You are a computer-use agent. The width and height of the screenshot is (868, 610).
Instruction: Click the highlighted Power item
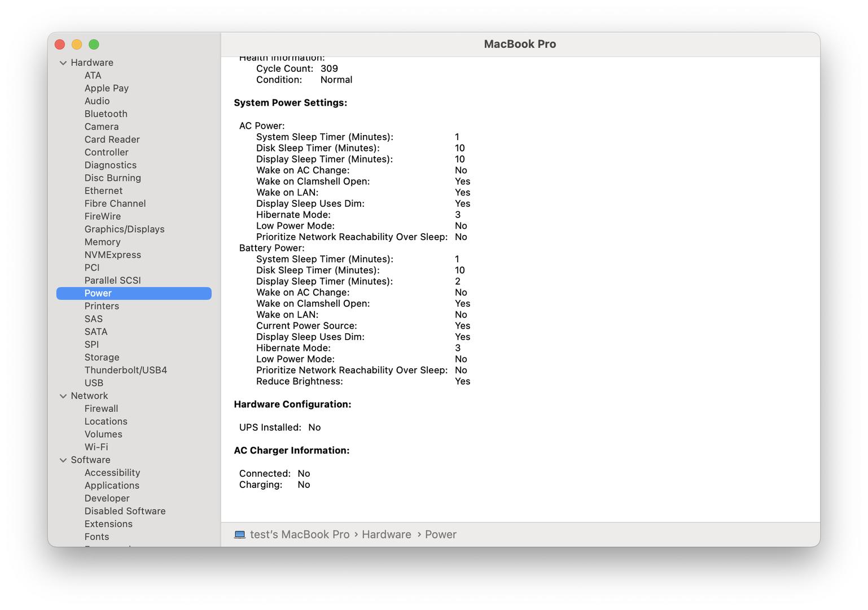(134, 293)
